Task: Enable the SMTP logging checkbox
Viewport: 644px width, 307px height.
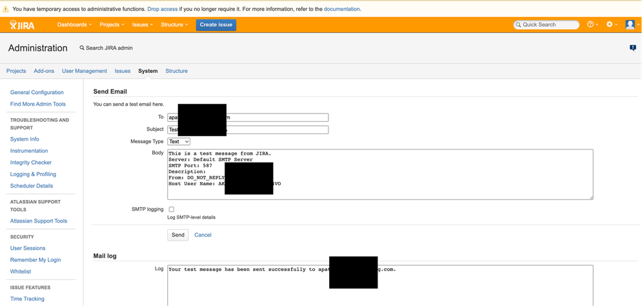Action: tap(171, 210)
